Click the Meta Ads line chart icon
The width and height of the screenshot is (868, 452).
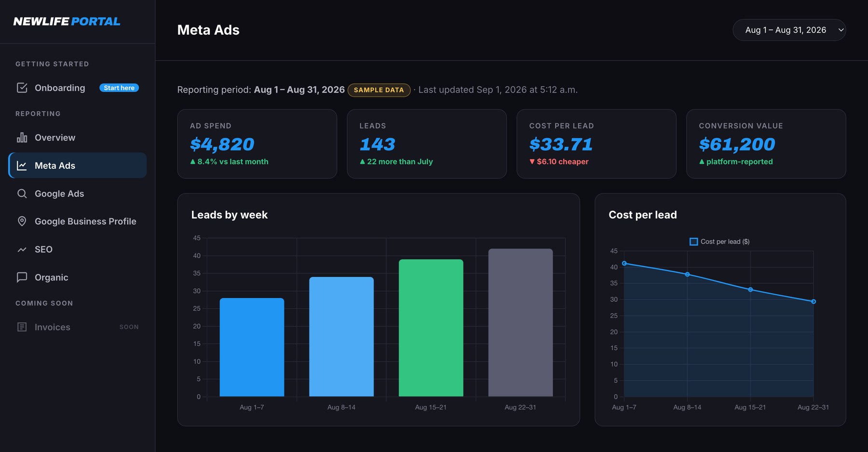pos(22,165)
